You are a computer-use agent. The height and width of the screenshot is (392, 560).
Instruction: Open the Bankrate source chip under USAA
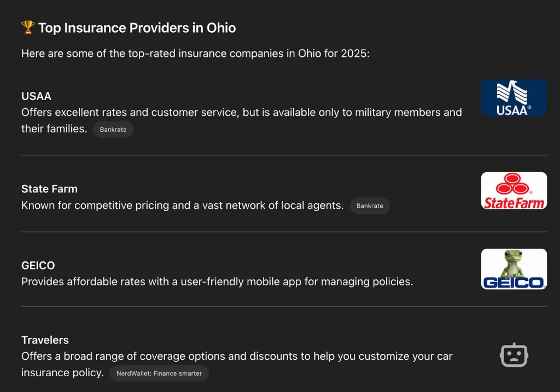[113, 129]
